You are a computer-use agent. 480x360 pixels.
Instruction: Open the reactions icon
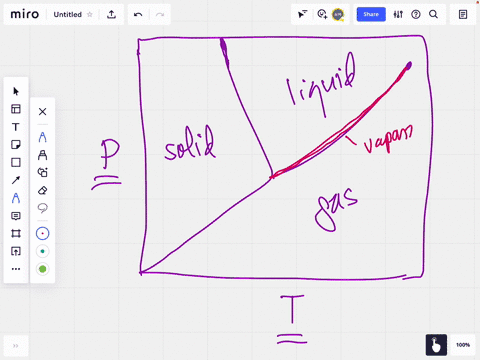point(322,14)
